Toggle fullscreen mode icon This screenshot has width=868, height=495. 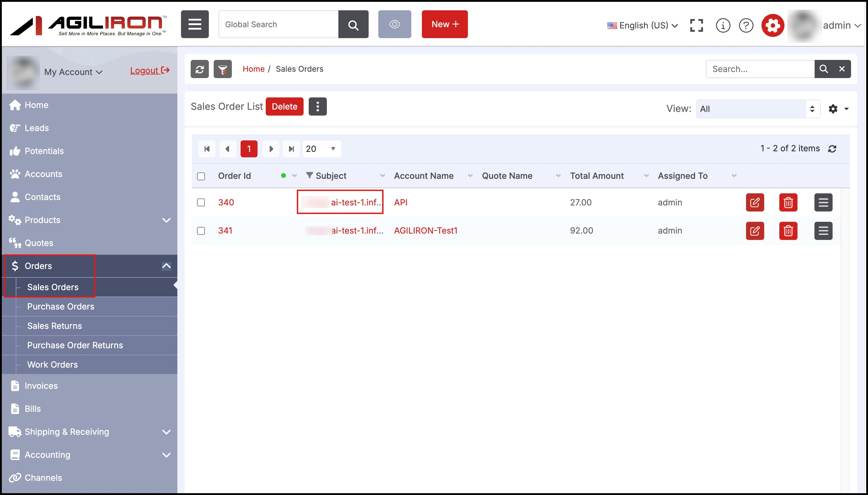tap(696, 25)
